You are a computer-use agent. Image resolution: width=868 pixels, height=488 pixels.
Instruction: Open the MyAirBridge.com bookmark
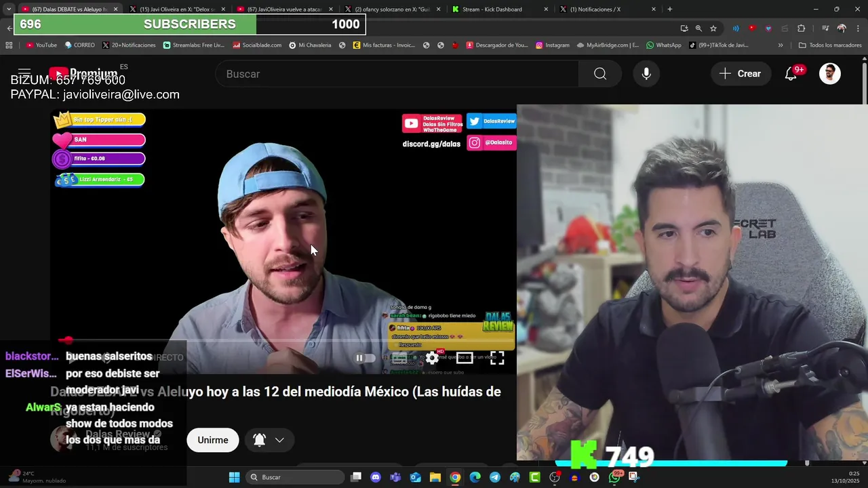click(x=608, y=45)
